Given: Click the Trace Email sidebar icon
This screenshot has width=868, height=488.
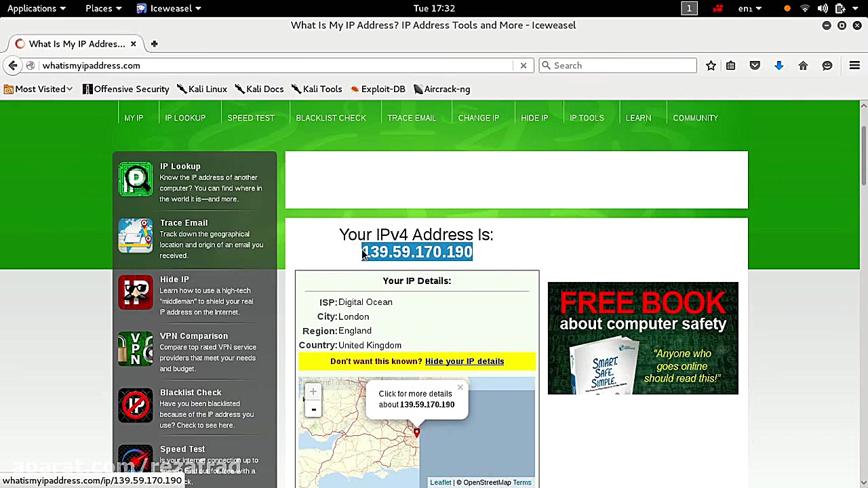Looking at the screenshot, I should (x=136, y=235).
